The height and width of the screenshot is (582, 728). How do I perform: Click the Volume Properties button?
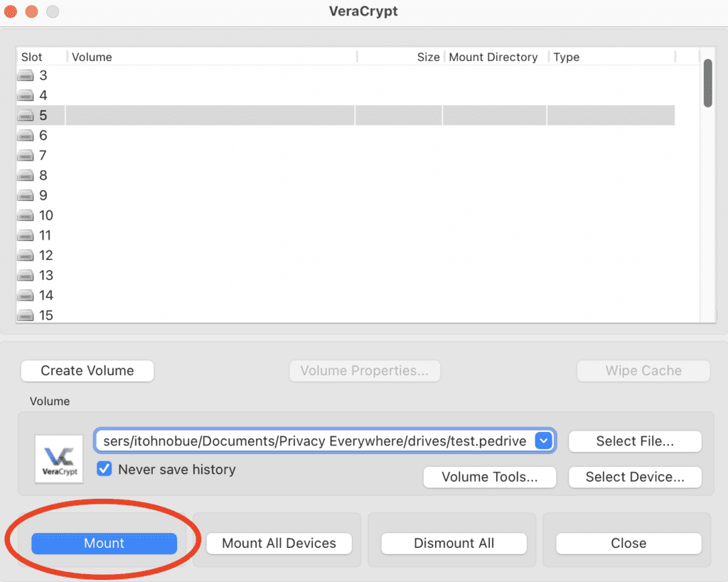point(365,371)
